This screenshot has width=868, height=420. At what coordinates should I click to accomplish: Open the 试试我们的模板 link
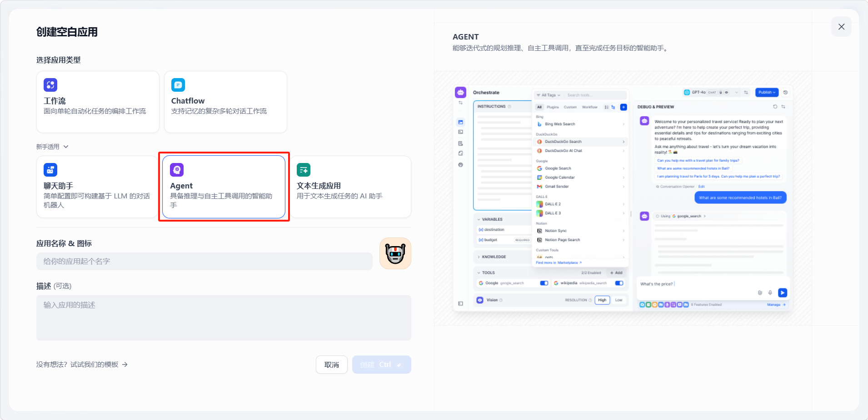[x=94, y=365]
